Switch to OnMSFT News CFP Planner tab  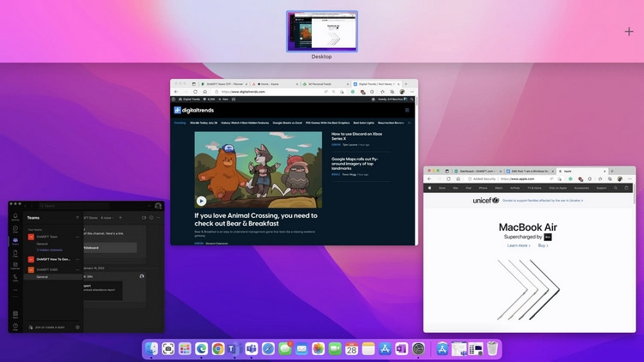tap(224, 84)
